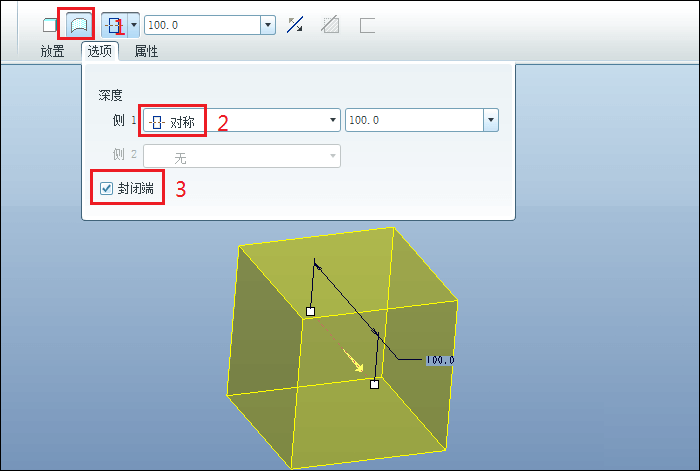The width and height of the screenshot is (700, 471).
Task: Click the upper white drag handle on model
Action: click(311, 311)
